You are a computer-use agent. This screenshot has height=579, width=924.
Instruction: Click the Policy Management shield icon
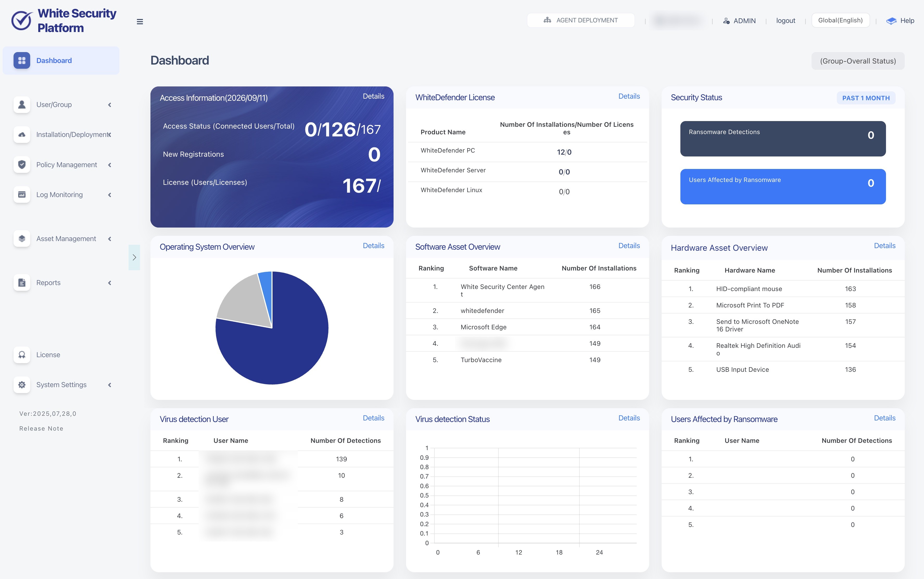(22, 165)
